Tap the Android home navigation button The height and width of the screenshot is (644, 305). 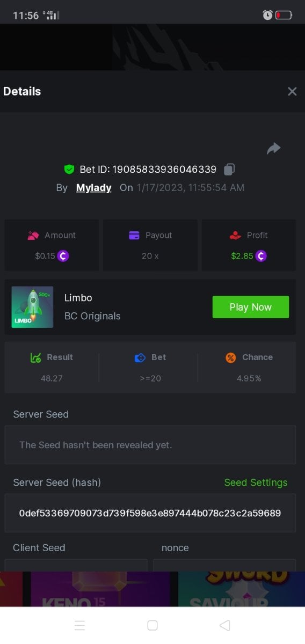pyautogui.click(x=152, y=625)
